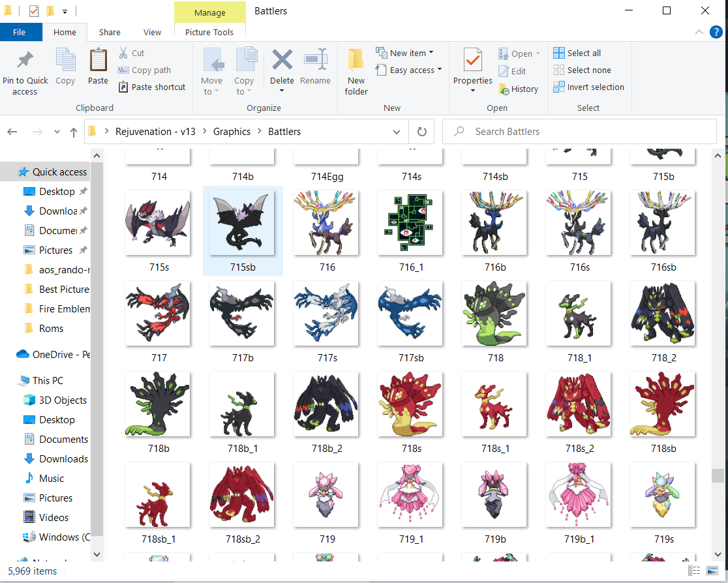
Task: Customize Quick Access Toolbar dropdown arrow
Action: coord(65,11)
